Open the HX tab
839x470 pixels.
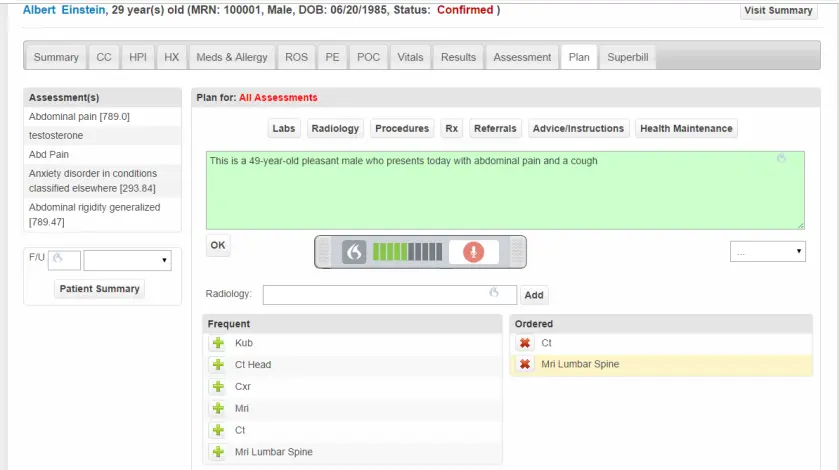[x=171, y=57]
